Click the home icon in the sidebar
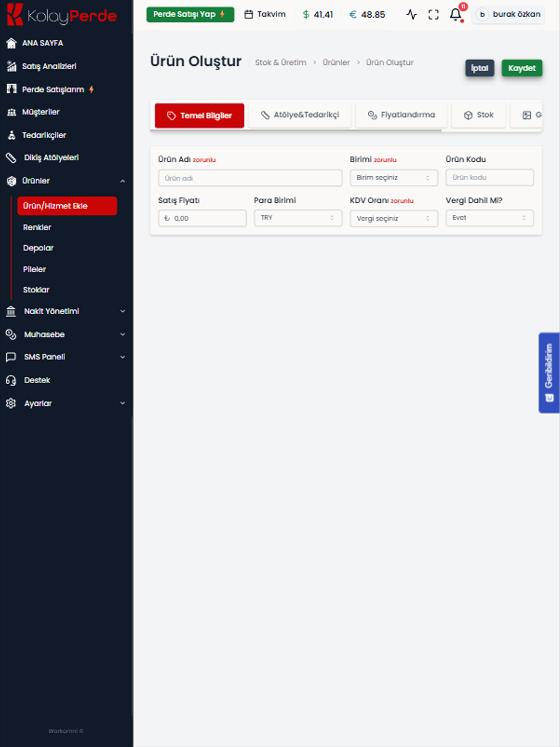 11,43
